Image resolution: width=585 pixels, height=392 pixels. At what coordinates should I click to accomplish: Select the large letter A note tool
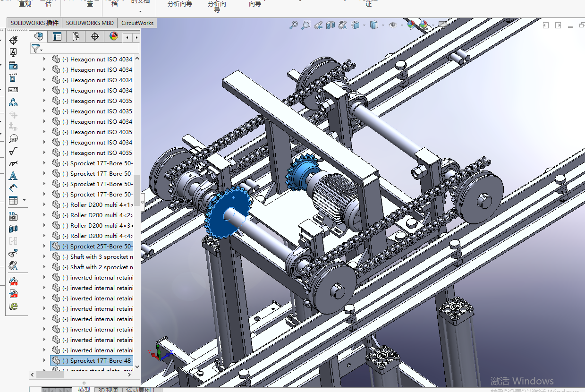coord(13,176)
